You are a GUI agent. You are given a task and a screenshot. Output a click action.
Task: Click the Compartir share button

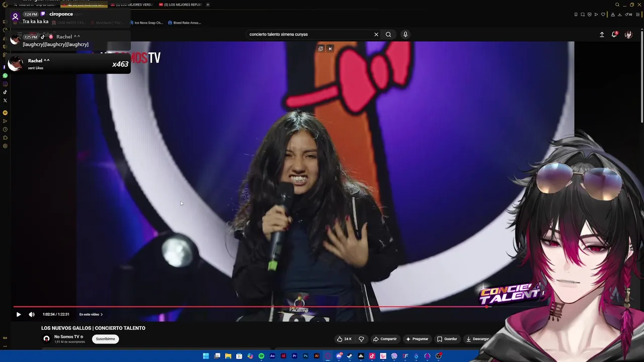385,339
